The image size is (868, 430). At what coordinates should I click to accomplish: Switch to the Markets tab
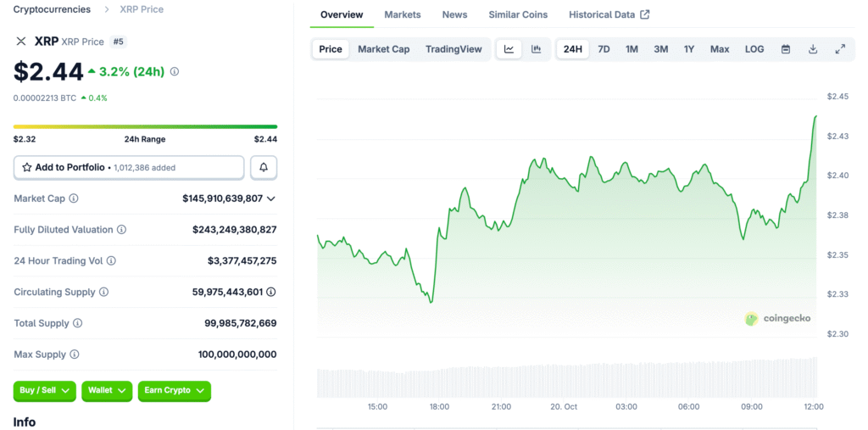[x=402, y=14]
